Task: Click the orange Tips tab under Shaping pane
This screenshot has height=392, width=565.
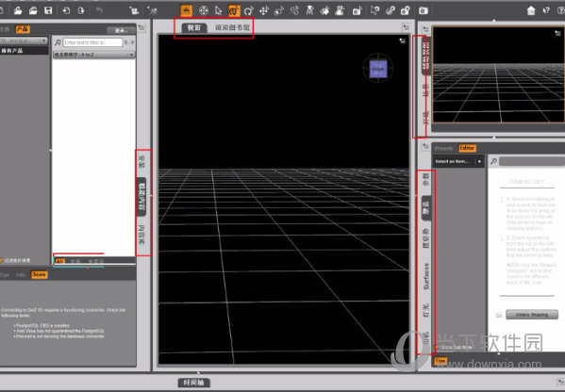Action: [440, 361]
